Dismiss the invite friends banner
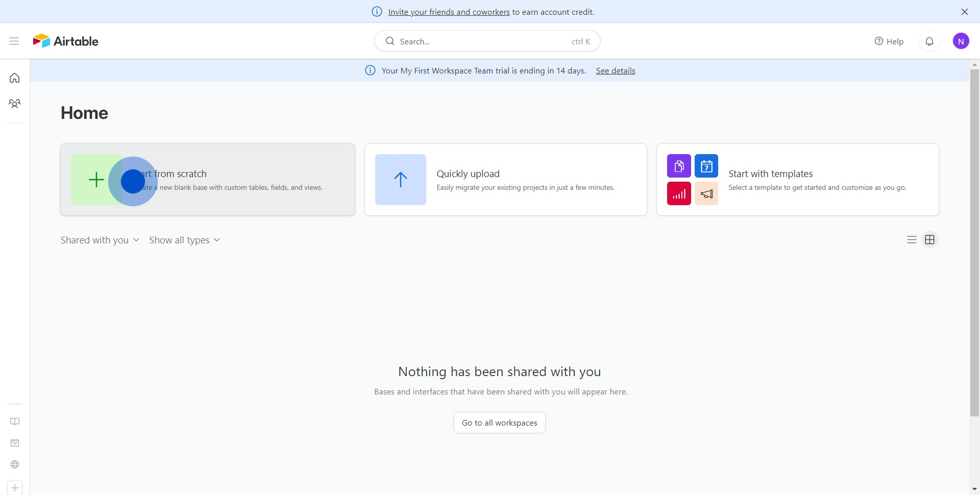This screenshot has width=980, height=495. [964, 12]
